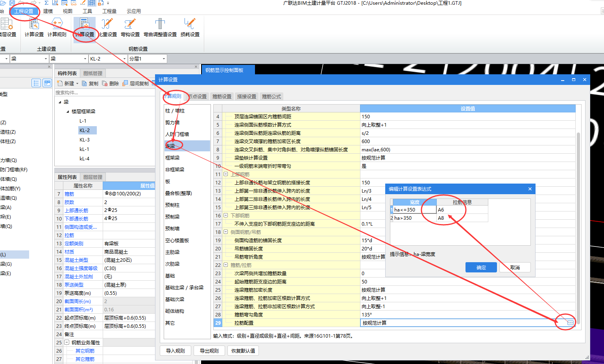Screen dimensions: 604x364
Task: Collapse 下部钢筋 group in settings table
Action: click(226, 215)
